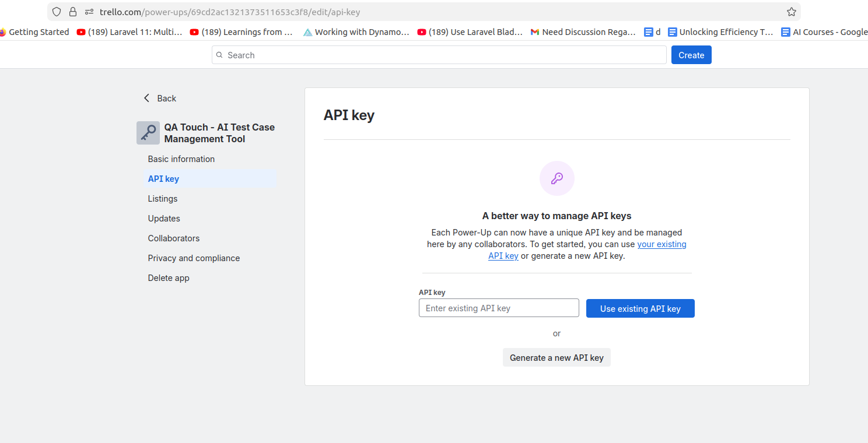Click the padlock site security icon
Image resolution: width=868 pixels, height=443 pixels.
click(x=72, y=12)
